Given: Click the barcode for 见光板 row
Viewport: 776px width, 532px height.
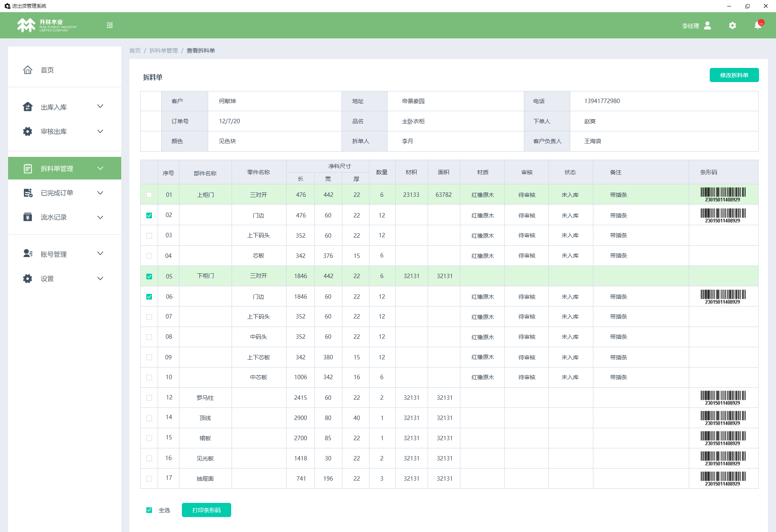Looking at the screenshot, I should pos(723,458).
